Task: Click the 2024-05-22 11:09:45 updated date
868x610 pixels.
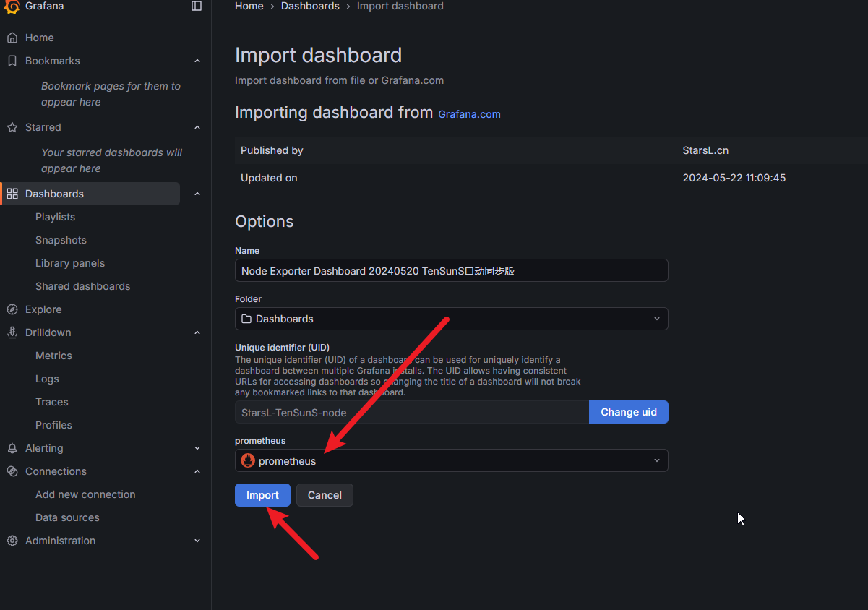Action: (x=734, y=178)
